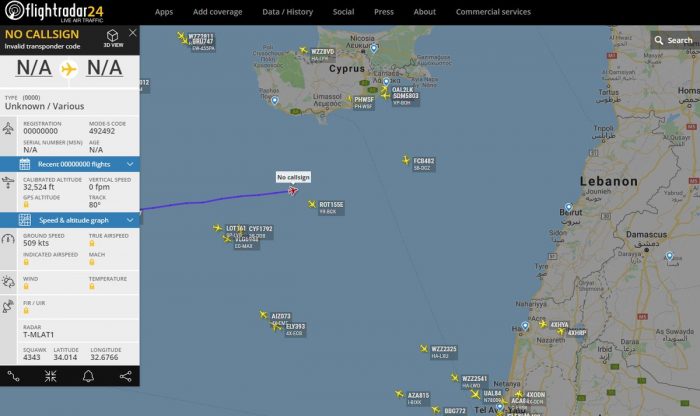Click the center-on-aircraft arrows icon
This screenshot has height=416, width=700.
click(x=50, y=376)
